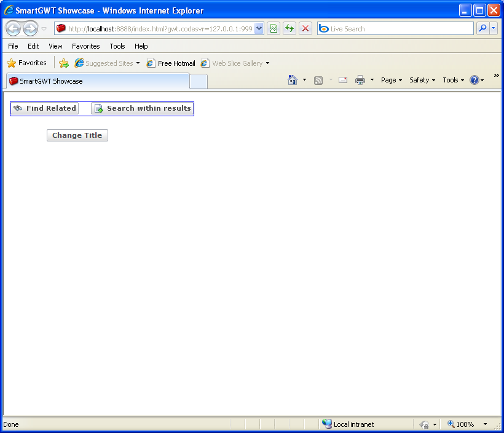The image size is (504, 433).
Task: Open the Help menu
Action: (x=141, y=46)
